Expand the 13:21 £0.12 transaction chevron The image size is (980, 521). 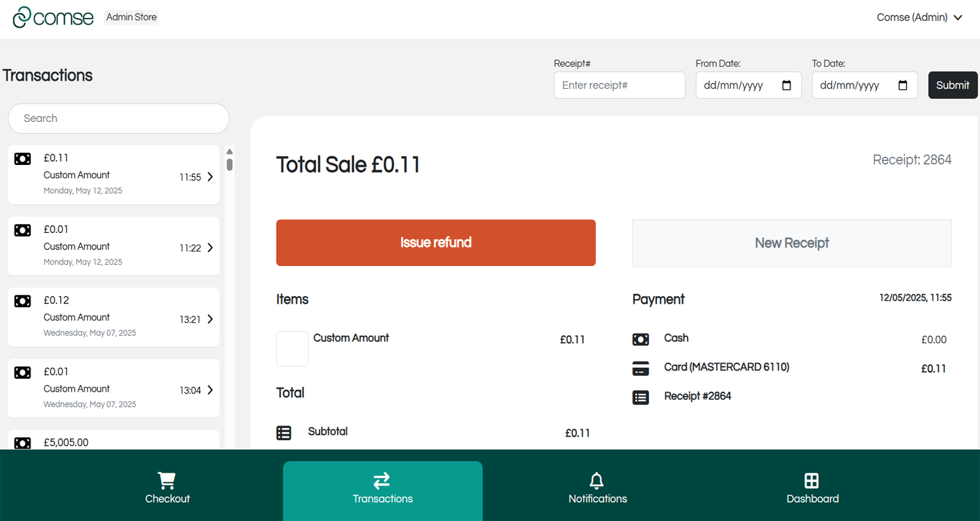pyautogui.click(x=210, y=319)
